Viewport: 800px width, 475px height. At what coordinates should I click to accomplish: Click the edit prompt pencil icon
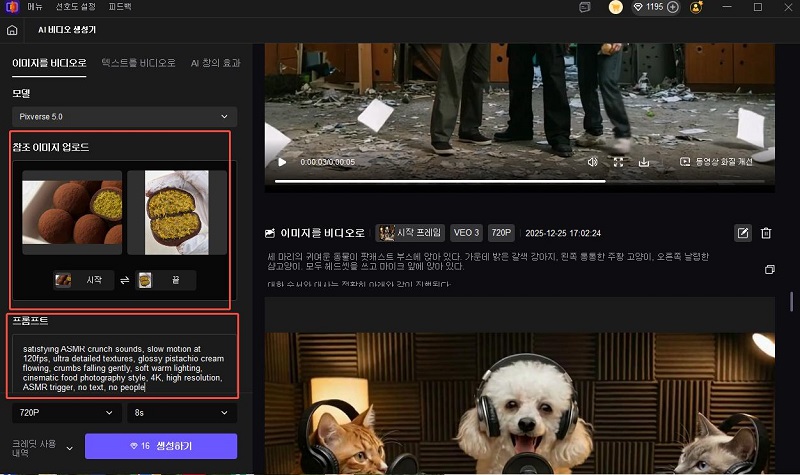click(x=743, y=233)
